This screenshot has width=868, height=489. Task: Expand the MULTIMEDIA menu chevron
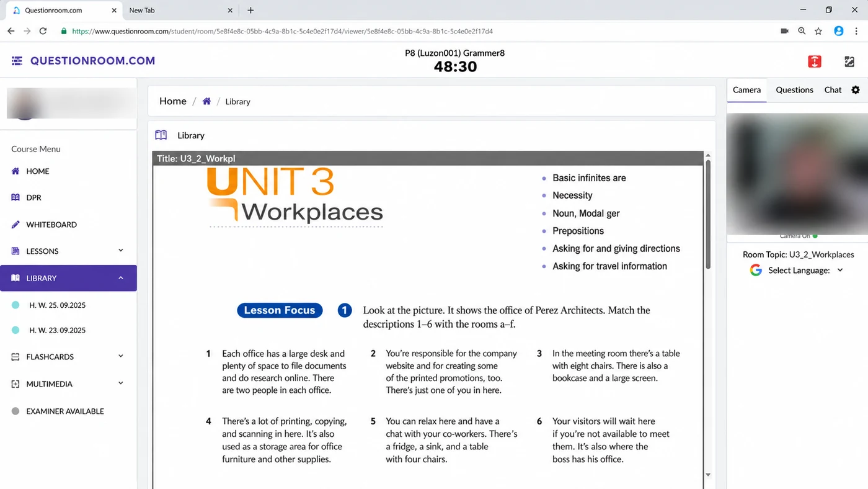coord(121,384)
